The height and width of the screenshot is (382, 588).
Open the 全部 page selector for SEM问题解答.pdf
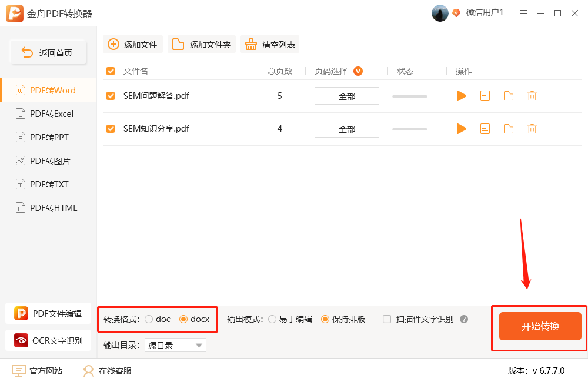347,96
